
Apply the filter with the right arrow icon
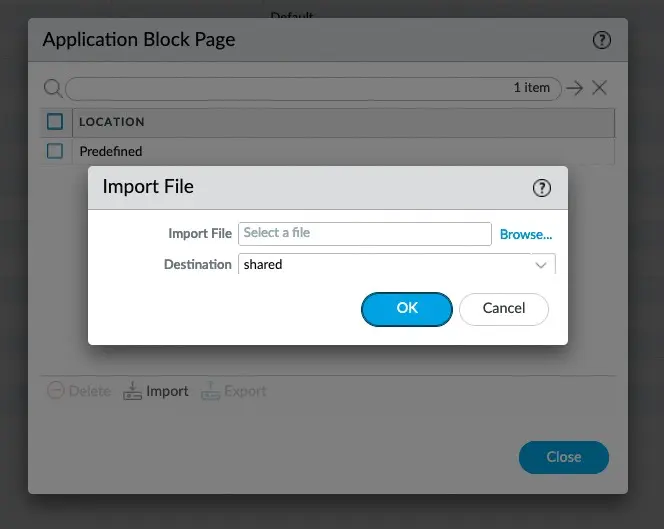574,88
